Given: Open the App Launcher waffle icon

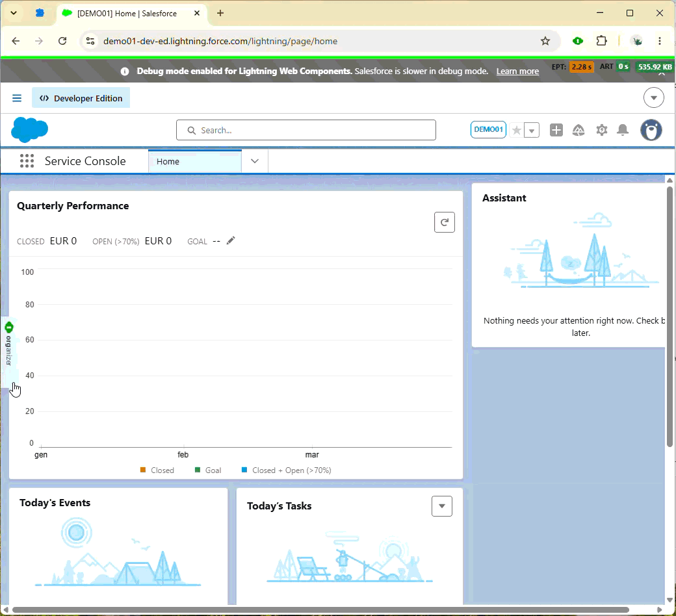Looking at the screenshot, I should tap(27, 160).
